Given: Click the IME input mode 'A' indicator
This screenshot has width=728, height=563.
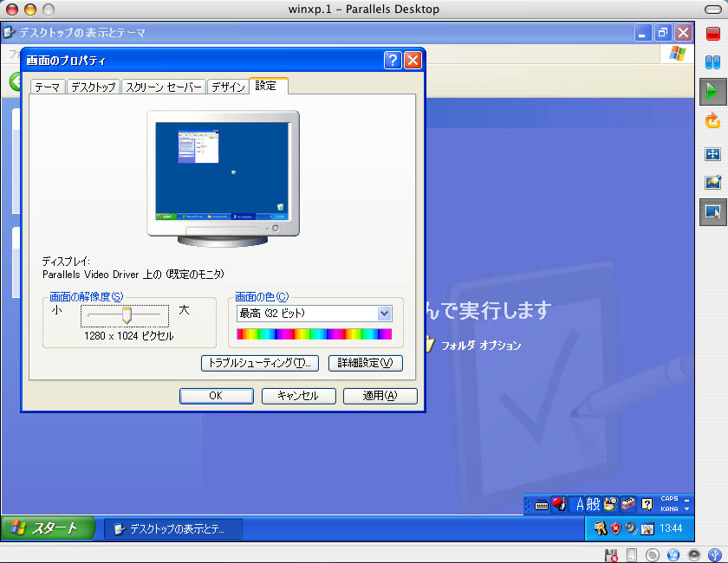Looking at the screenshot, I should click(581, 504).
